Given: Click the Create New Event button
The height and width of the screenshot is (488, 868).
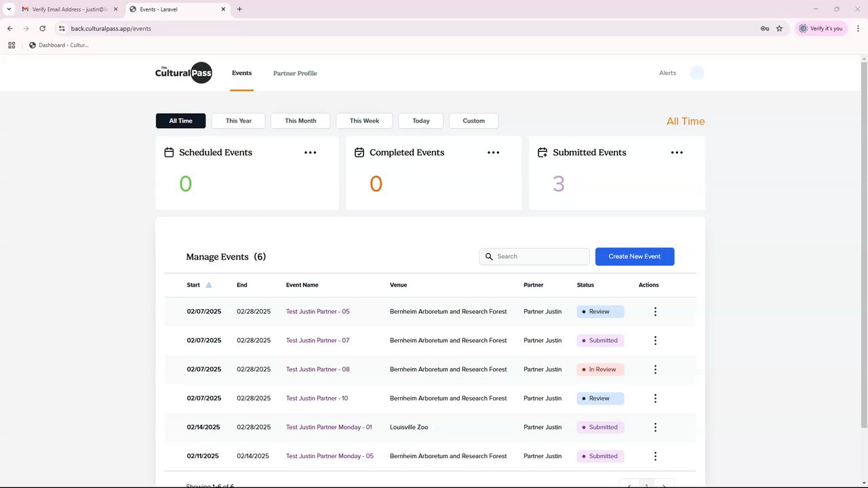Looking at the screenshot, I should 635,256.
